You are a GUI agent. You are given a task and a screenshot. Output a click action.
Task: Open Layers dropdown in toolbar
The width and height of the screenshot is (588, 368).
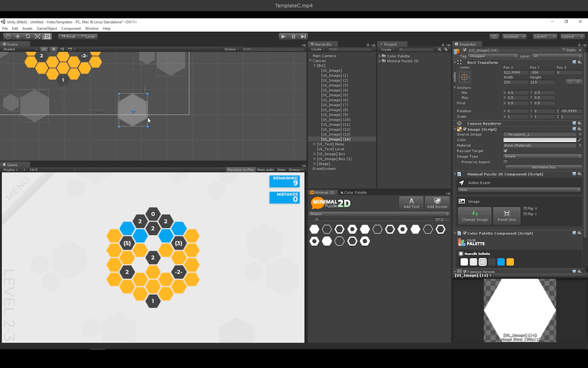[544, 36]
